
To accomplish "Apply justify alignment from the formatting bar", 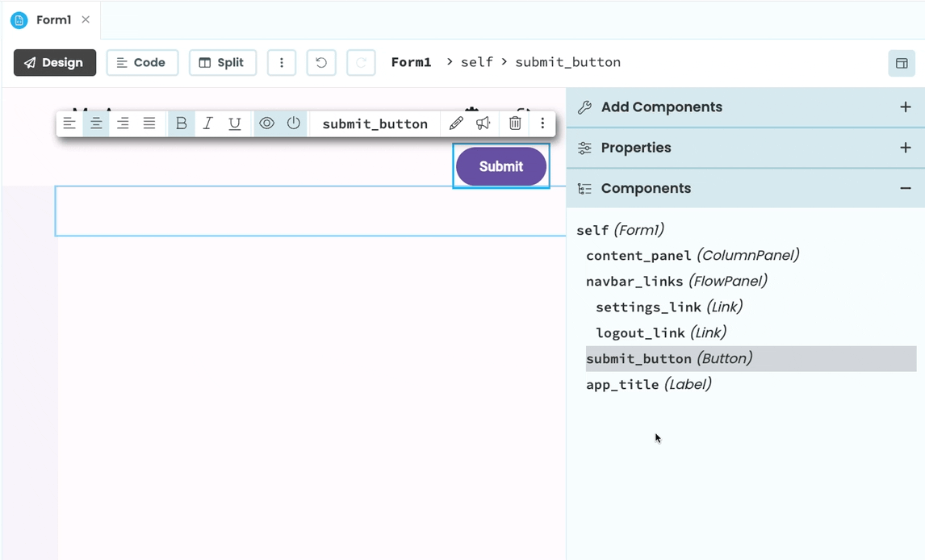I will (x=149, y=123).
